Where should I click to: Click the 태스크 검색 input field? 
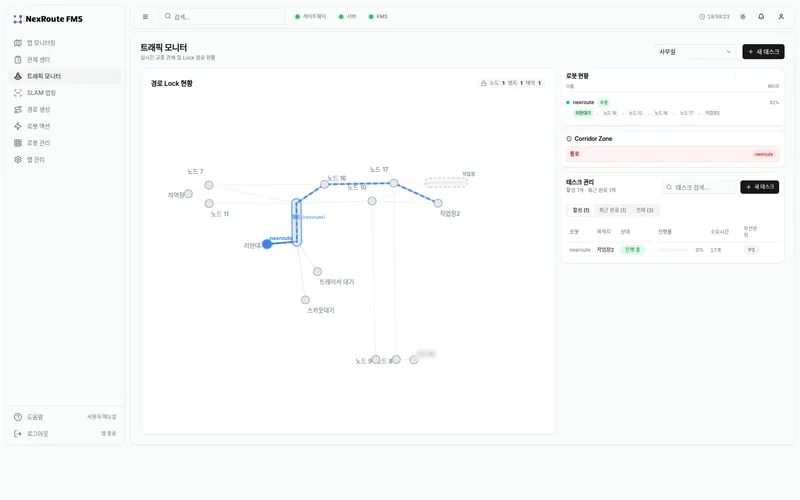[700, 187]
